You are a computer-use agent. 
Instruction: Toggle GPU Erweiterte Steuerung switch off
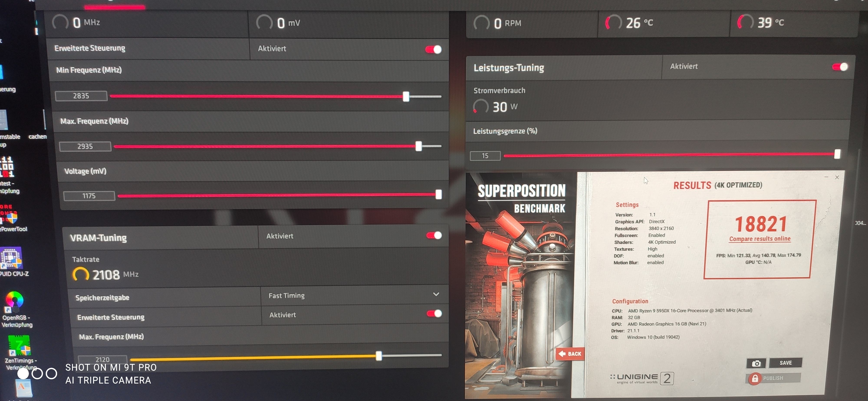pos(433,50)
